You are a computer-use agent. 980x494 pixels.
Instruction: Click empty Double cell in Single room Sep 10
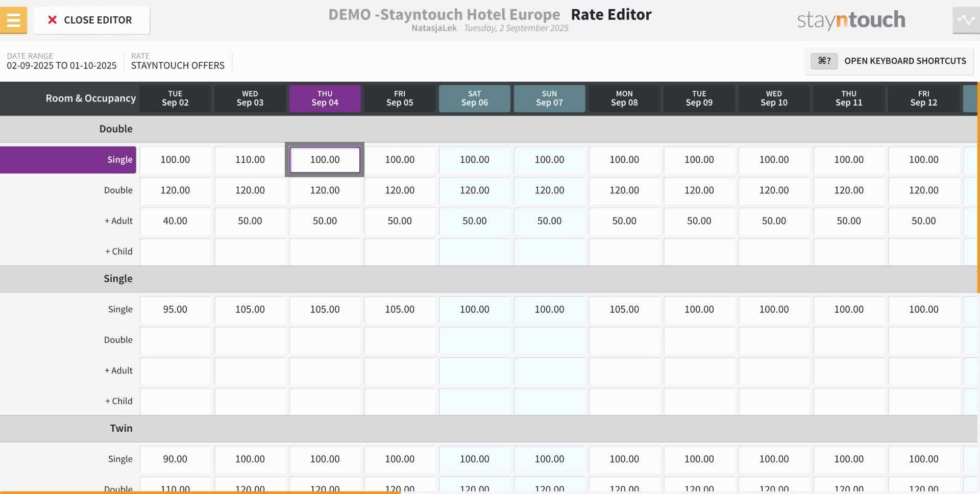[x=774, y=340]
